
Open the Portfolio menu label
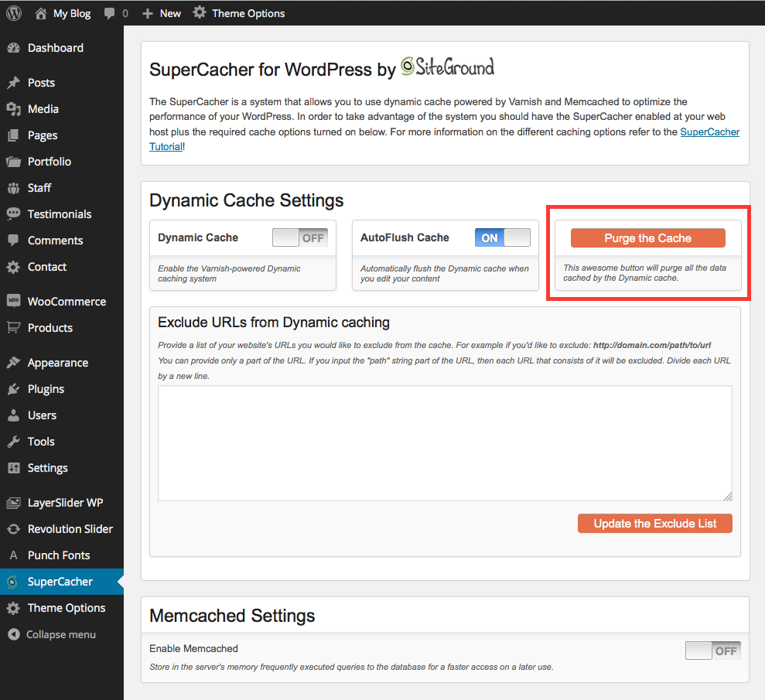click(x=50, y=162)
